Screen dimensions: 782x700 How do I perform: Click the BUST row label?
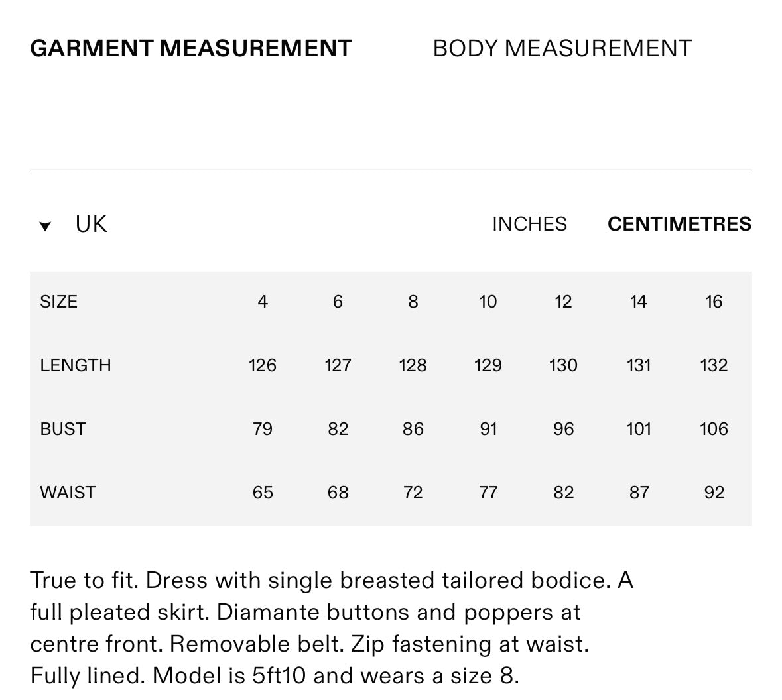tap(63, 430)
